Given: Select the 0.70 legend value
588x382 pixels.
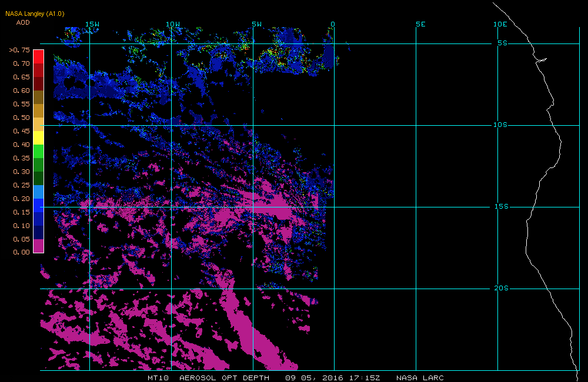Looking at the screenshot, I should (21, 63).
